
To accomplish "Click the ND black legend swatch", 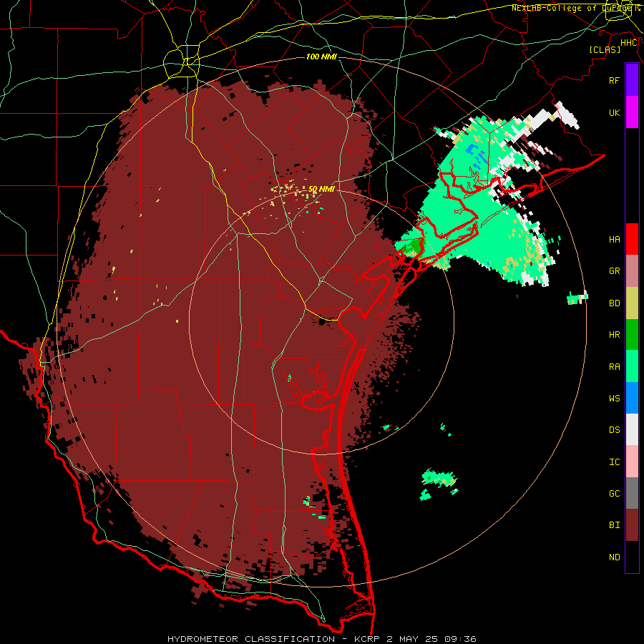I will [632, 557].
